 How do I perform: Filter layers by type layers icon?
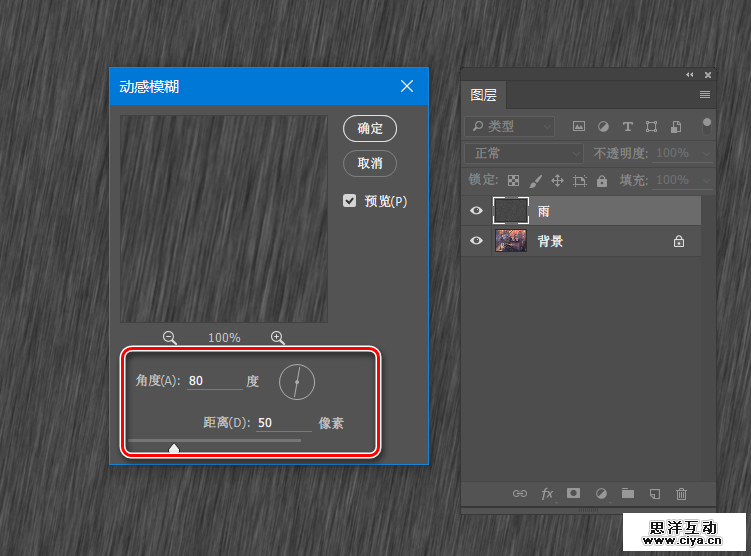coord(627,126)
